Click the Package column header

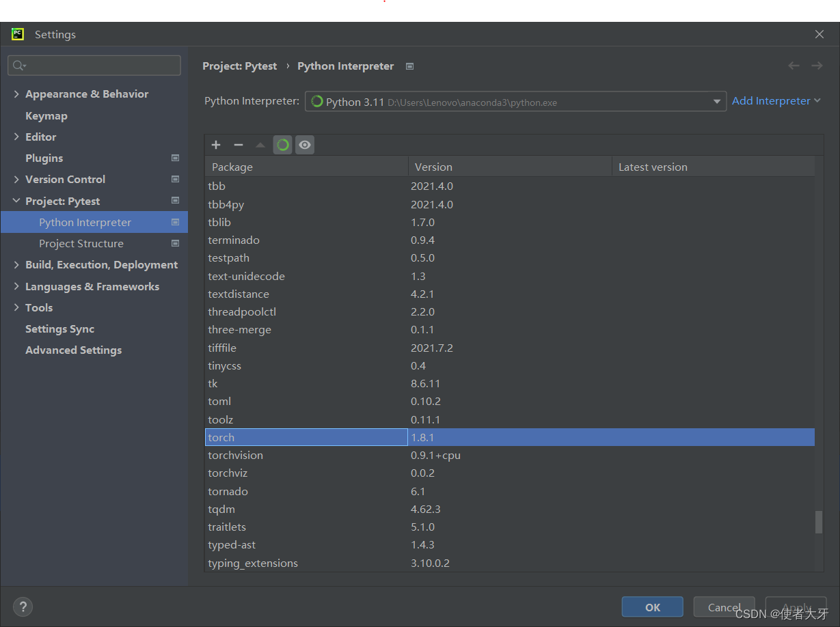click(307, 167)
